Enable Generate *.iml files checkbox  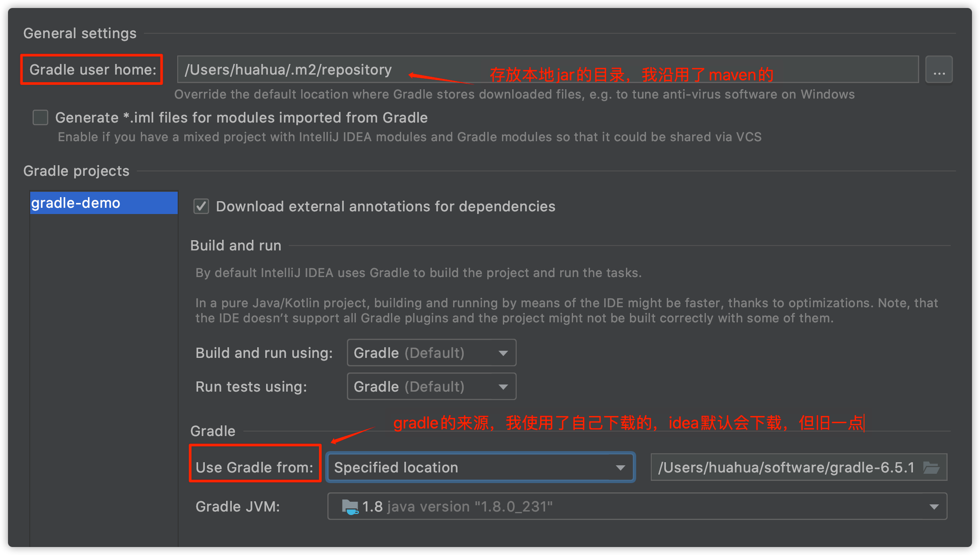pos(40,118)
